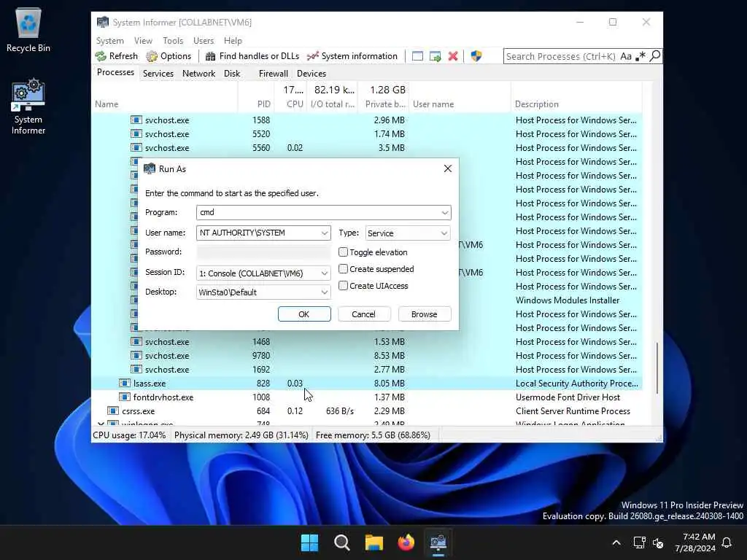Click the Refresh toolbar button
747x560 pixels.
pyautogui.click(x=117, y=56)
